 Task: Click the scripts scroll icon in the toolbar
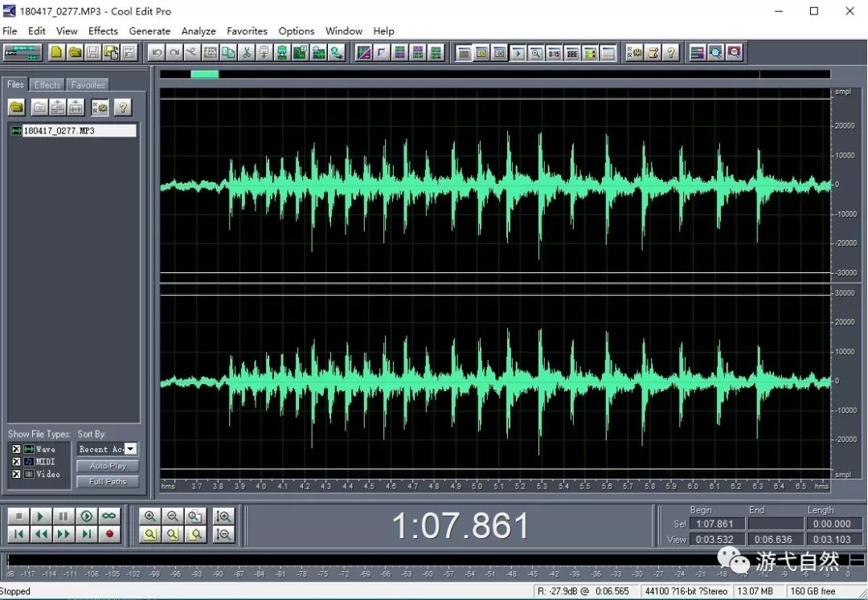coord(653,52)
